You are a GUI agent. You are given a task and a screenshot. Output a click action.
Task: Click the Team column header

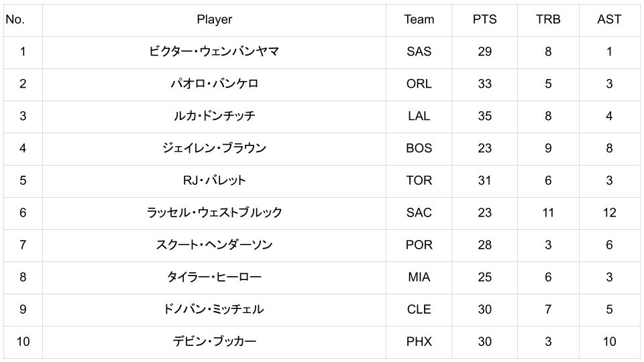(x=419, y=19)
